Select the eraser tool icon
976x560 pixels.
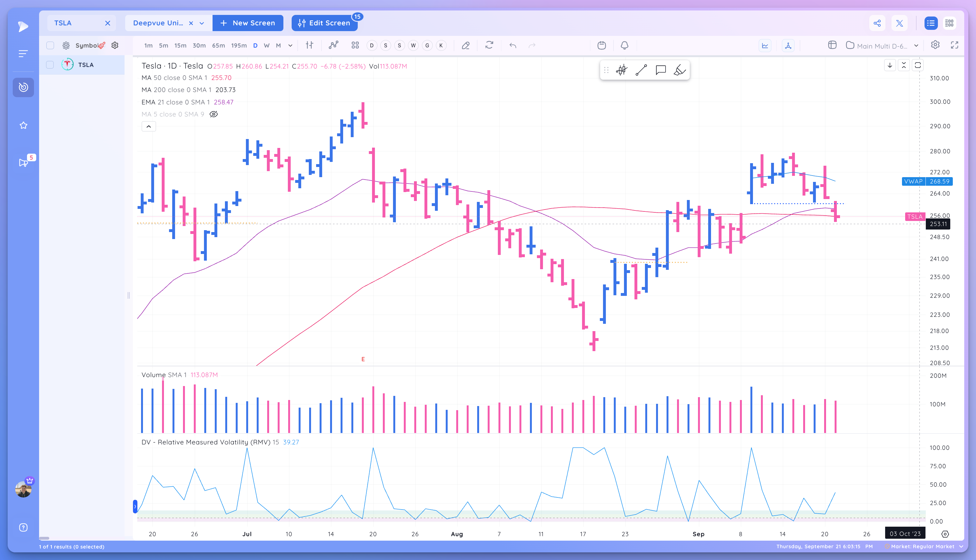click(465, 45)
